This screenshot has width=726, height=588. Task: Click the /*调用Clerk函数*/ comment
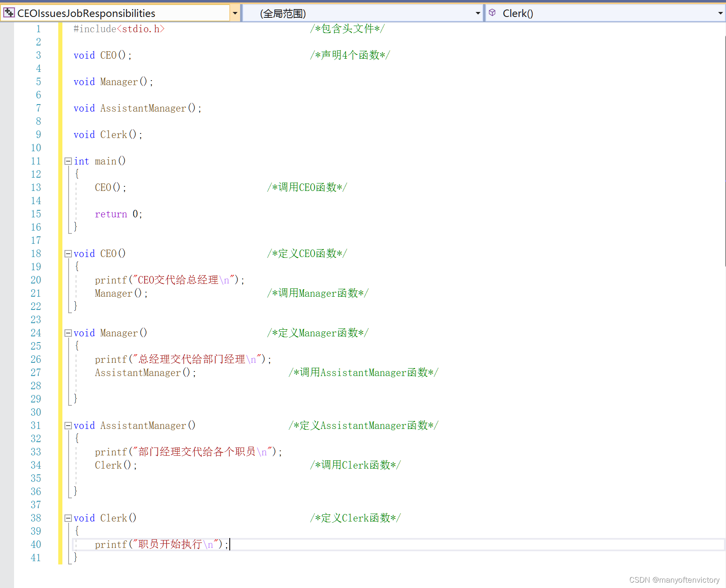pos(355,465)
